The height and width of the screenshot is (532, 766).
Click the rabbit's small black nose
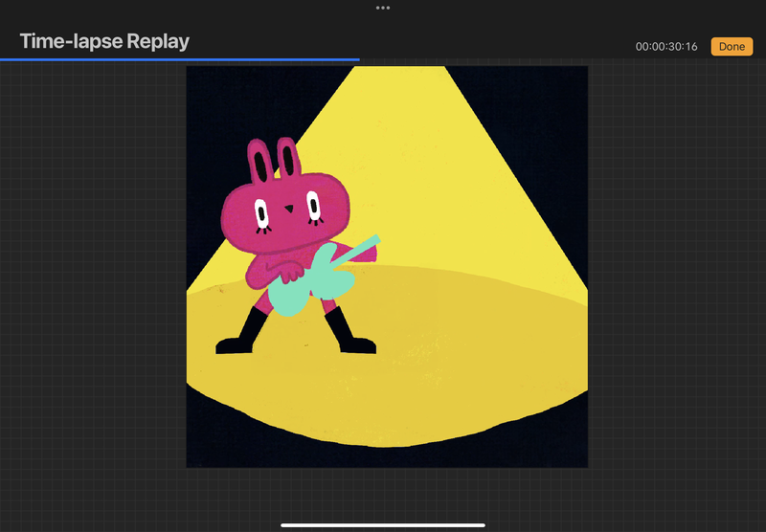click(x=288, y=207)
